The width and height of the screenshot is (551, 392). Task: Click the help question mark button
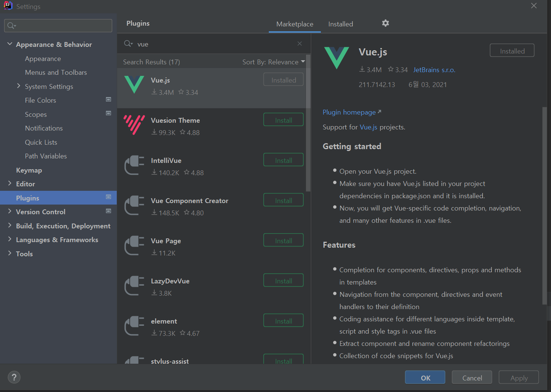coord(14,377)
